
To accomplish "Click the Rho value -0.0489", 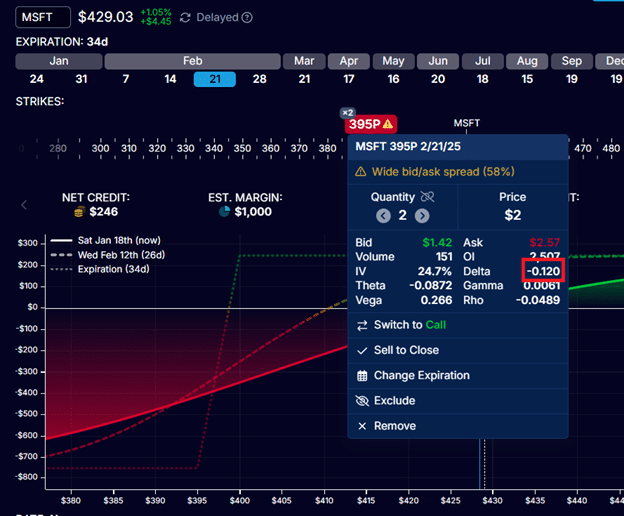I will 538,300.
